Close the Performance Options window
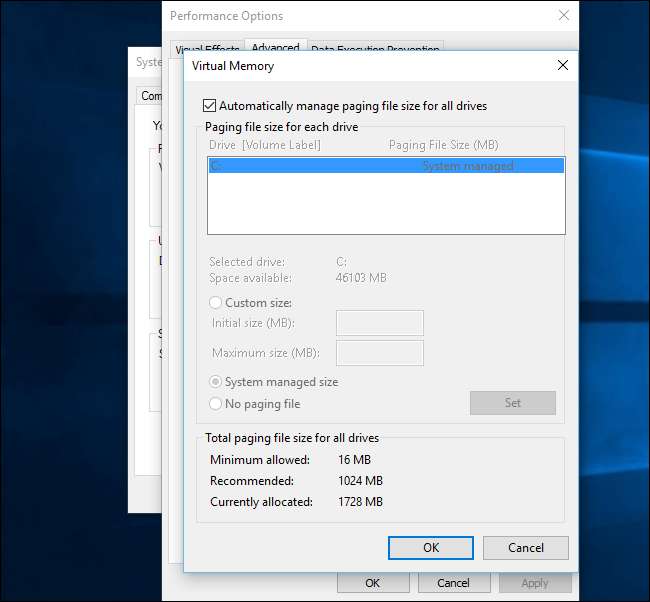 [562, 16]
